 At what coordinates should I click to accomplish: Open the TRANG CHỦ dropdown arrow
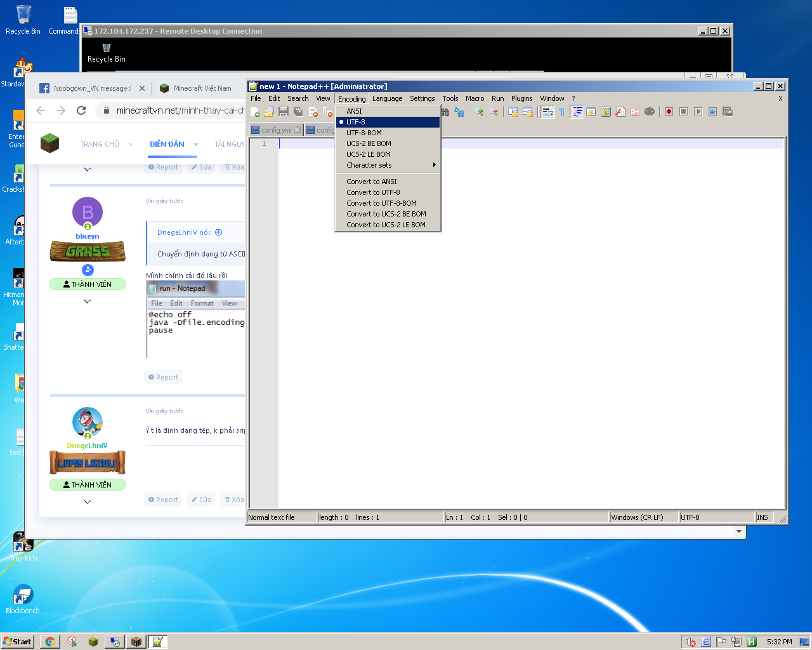coord(131,144)
